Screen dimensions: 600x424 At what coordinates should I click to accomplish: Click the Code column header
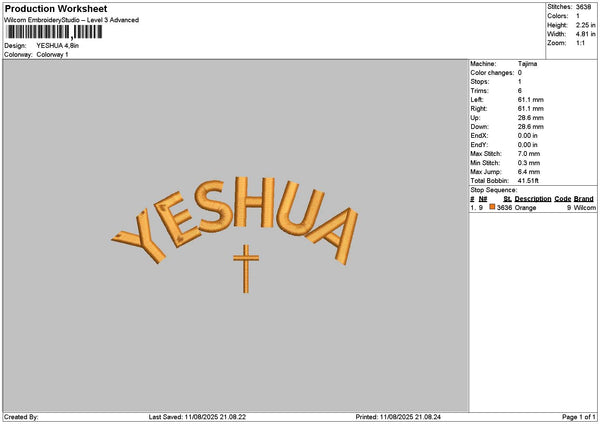[x=562, y=199]
